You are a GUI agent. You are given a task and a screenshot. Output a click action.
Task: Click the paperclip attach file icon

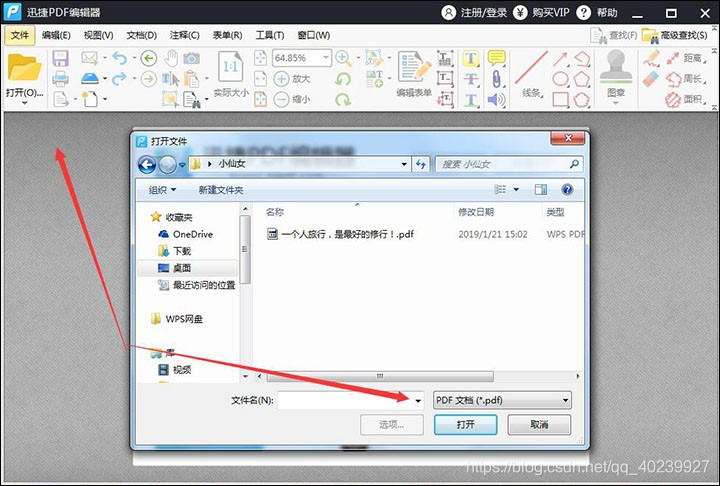tap(496, 79)
